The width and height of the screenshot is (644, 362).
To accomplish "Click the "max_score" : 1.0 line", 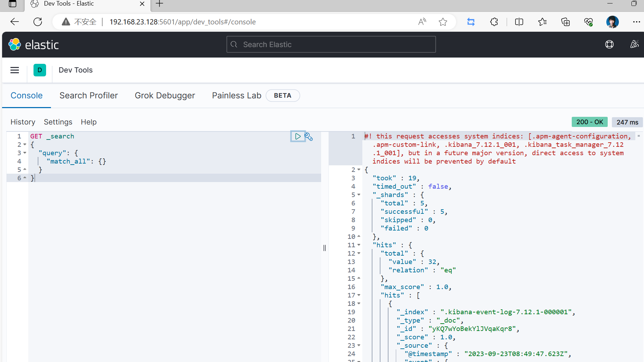I will (x=416, y=287).
